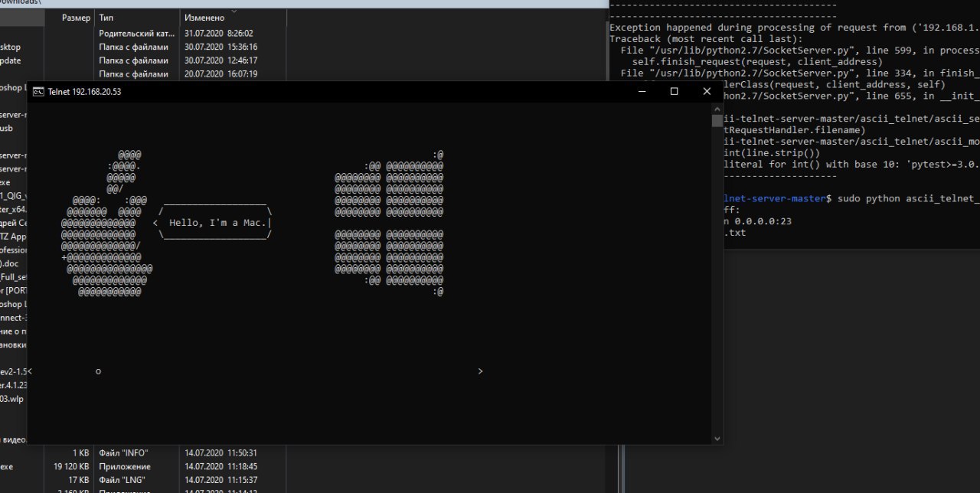
Task: Click the Telnet vertical scrollbar thumb
Action: click(x=717, y=120)
